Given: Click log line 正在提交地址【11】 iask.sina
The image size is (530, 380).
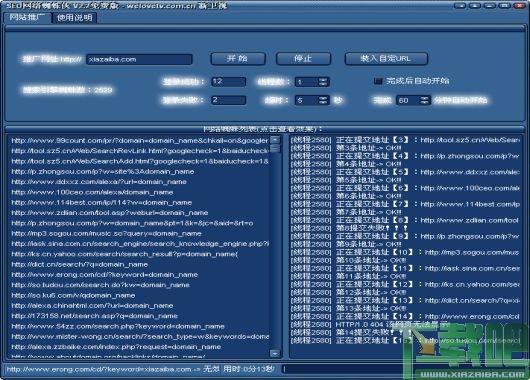Looking at the screenshot, I should click(x=405, y=268).
